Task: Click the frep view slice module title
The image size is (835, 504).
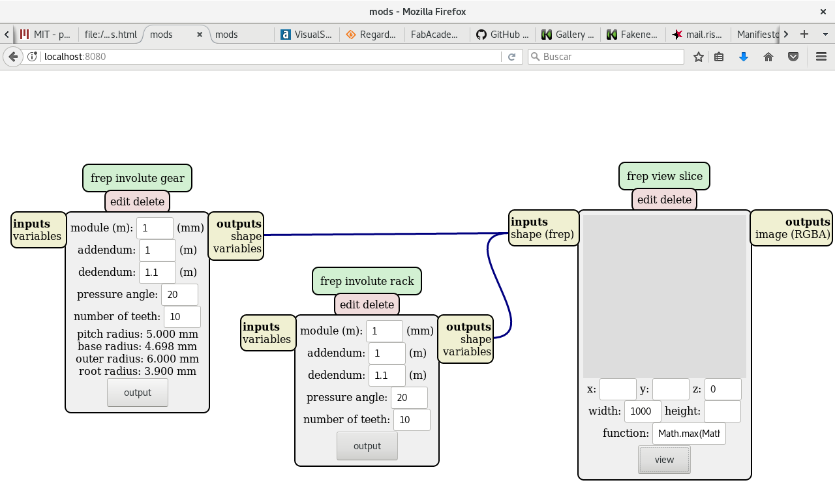Action: [x=665, y=176]
